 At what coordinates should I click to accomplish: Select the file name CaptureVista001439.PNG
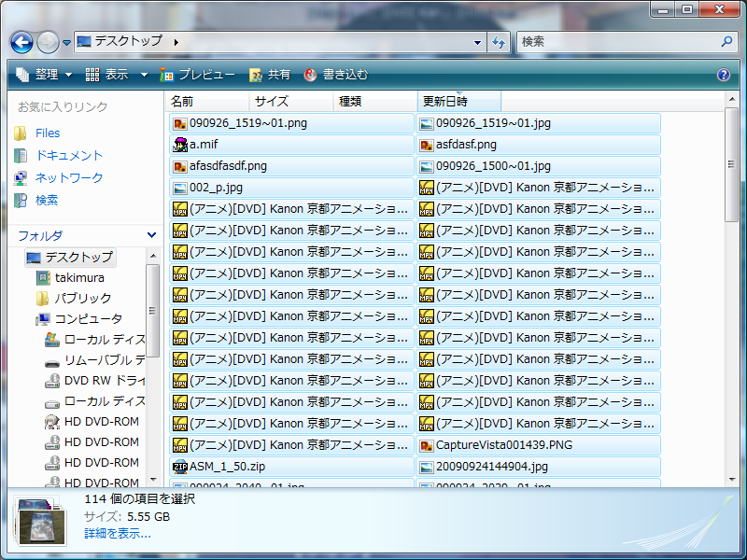504,445
